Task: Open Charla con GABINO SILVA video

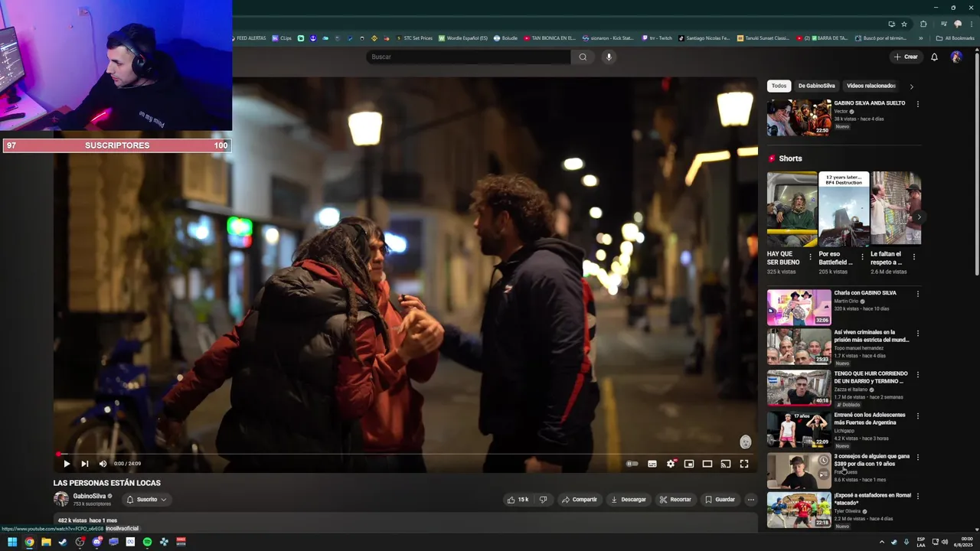Action: click(799, 307)
